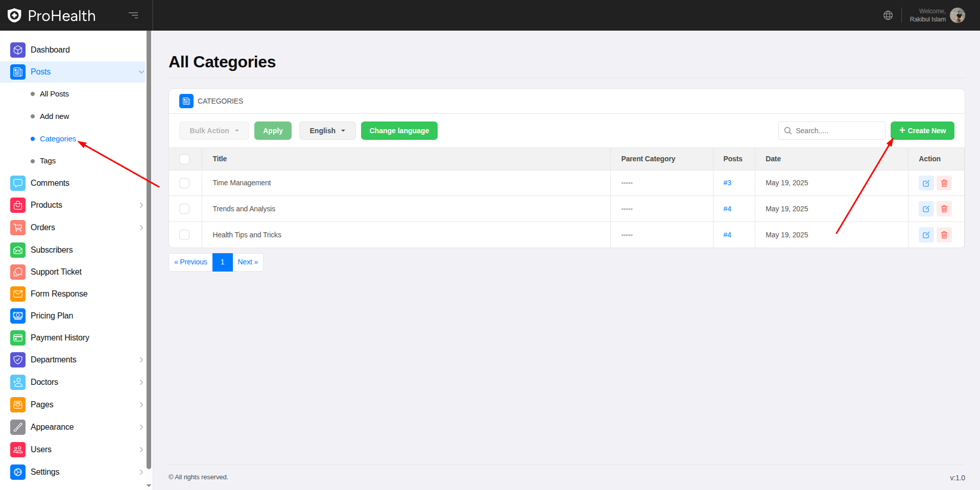The image size is (980, 490).
Task: Edit the Trends and Analysis category
Action: [x=926, y=209]
